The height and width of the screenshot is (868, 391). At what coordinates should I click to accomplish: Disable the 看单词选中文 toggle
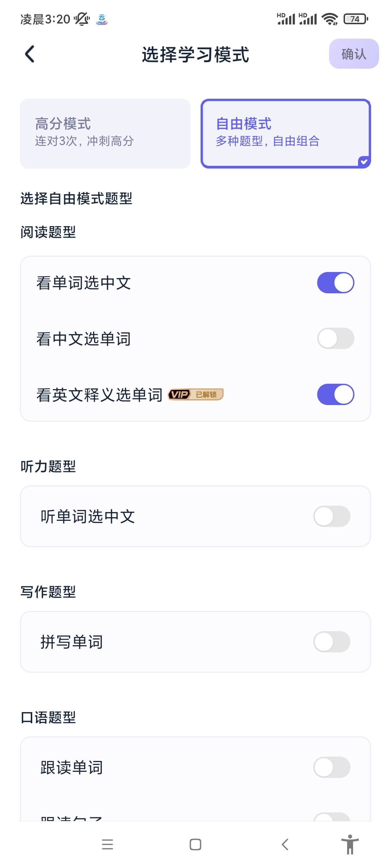pyautogui.click(x=336, y=282)
